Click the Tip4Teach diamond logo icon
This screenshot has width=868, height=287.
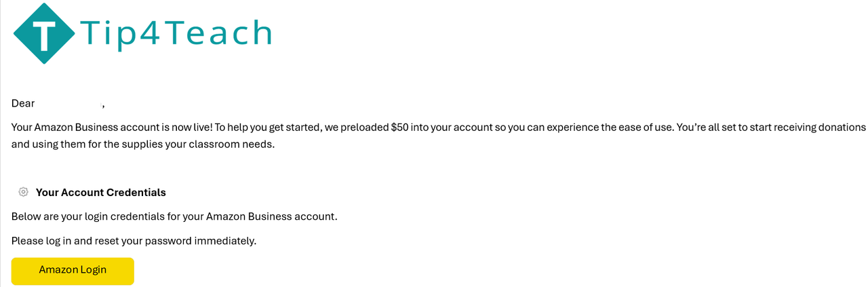[45, 32]
